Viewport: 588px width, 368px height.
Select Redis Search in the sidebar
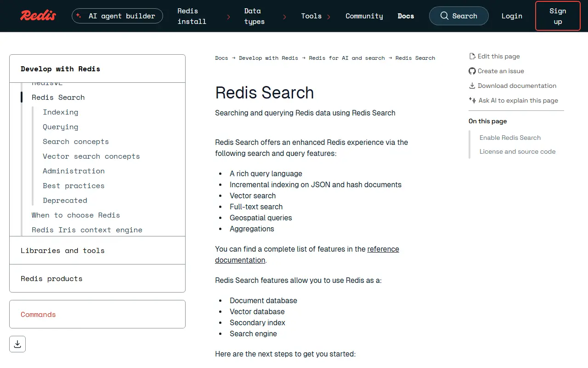[x=58, y=98]
